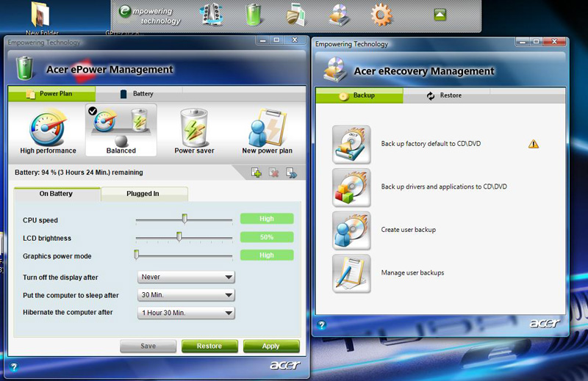Click the Create user backup icon

[x=351, y=231]
